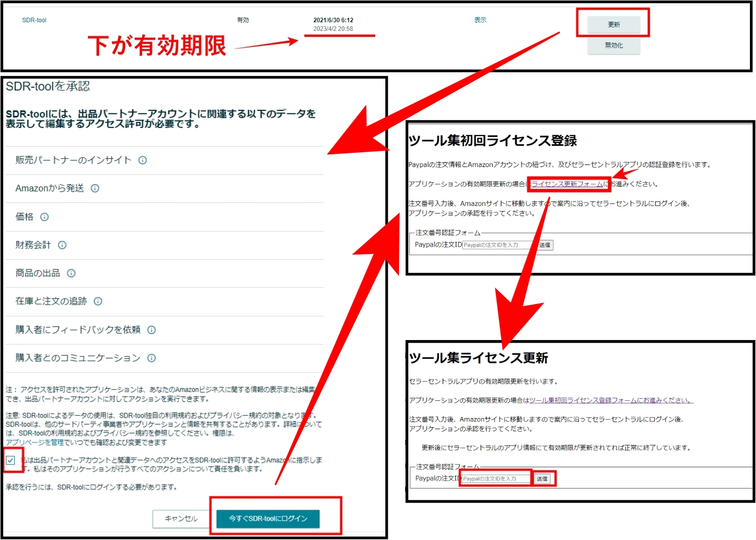This screenshot has width=756, height=540.
Task: Focus the Paypal注文ID field in license update form
Action: 495,479
